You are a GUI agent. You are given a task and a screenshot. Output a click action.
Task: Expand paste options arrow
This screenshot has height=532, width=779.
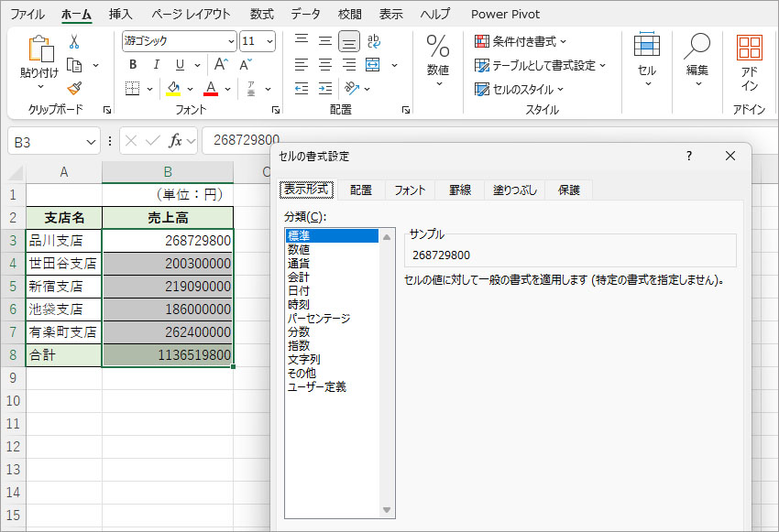(x=40, y=87)
